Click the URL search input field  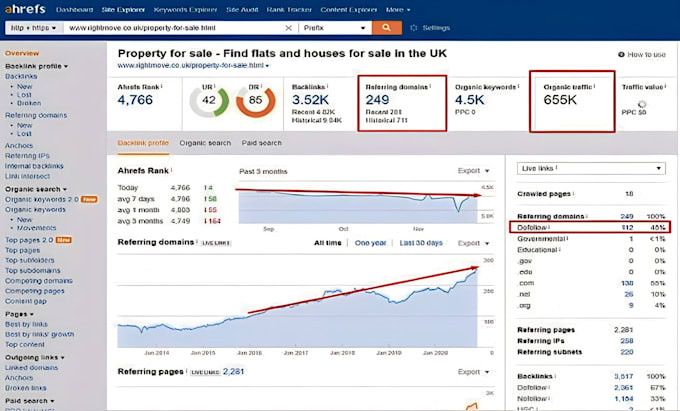coord(173,28)
